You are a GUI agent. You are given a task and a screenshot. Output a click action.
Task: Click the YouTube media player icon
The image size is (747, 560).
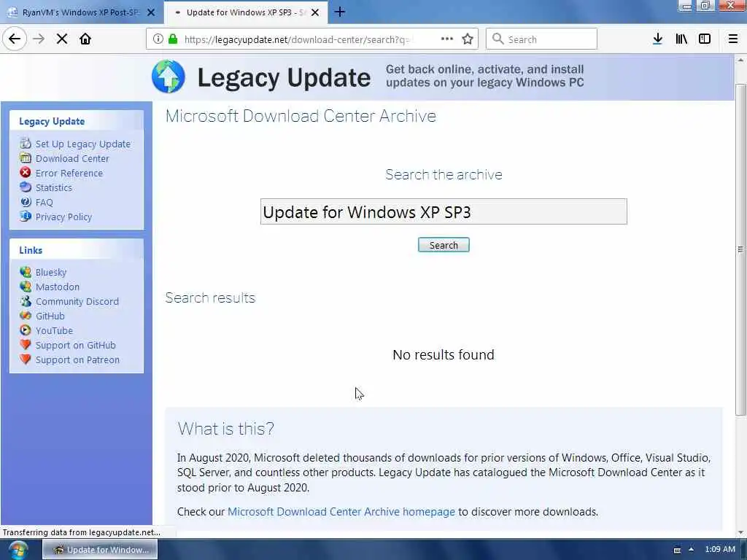(26, 330)
